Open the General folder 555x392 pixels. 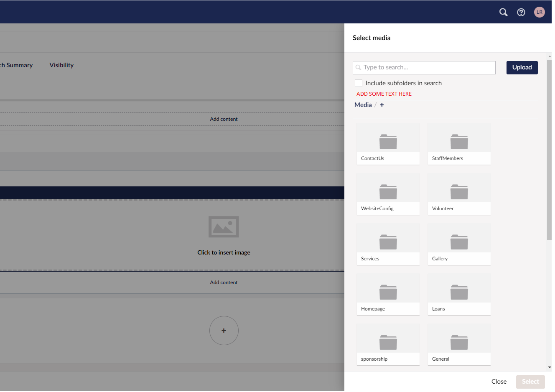[x=459, y=344]
